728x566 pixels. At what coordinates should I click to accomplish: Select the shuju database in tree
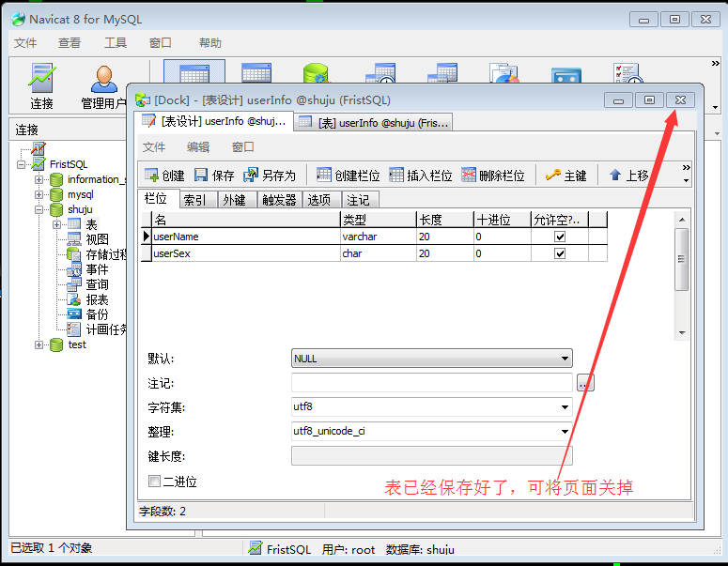click(80, 209)
